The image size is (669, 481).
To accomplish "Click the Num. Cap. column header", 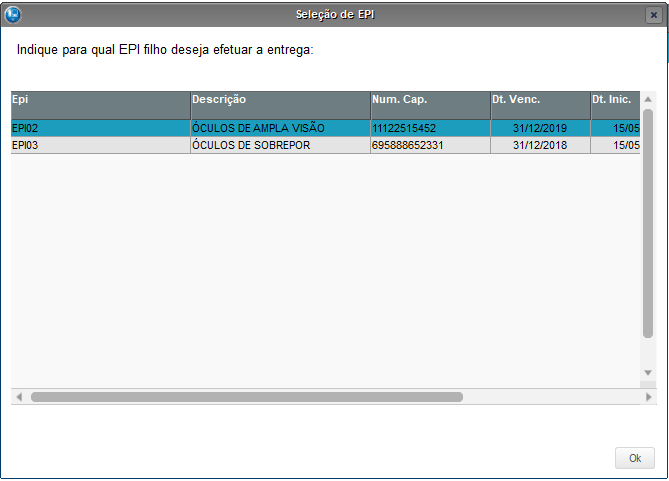I will 430,100.
